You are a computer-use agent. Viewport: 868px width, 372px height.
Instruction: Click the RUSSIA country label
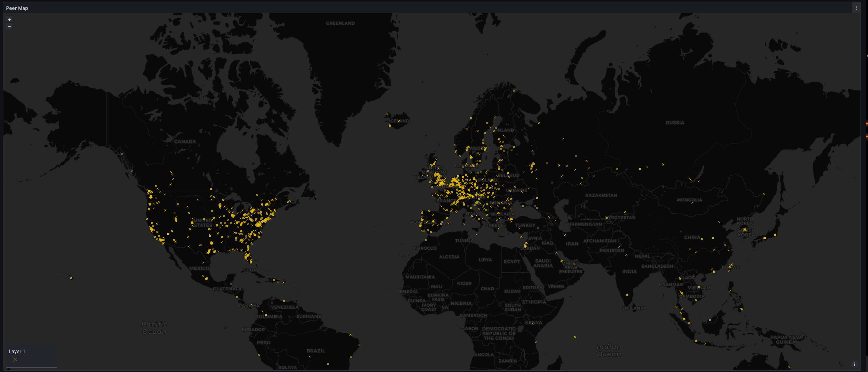point(675,123)
